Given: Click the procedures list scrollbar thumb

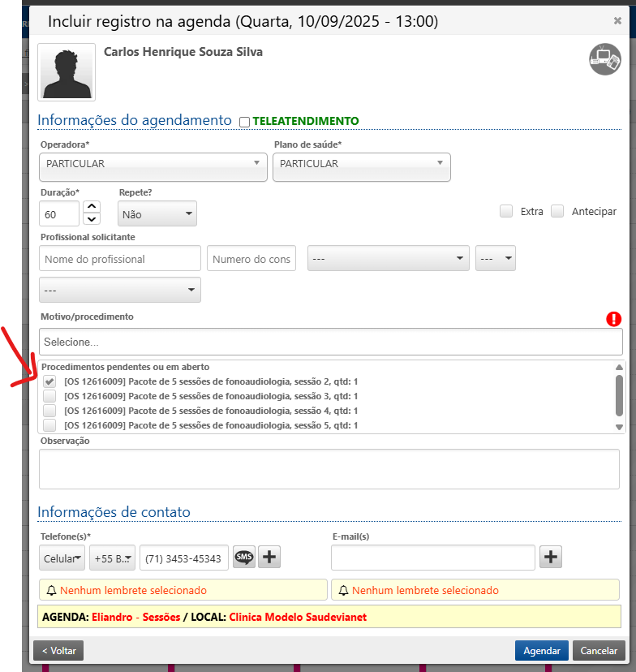Looking at the screenshot, I should click(619, 395).
